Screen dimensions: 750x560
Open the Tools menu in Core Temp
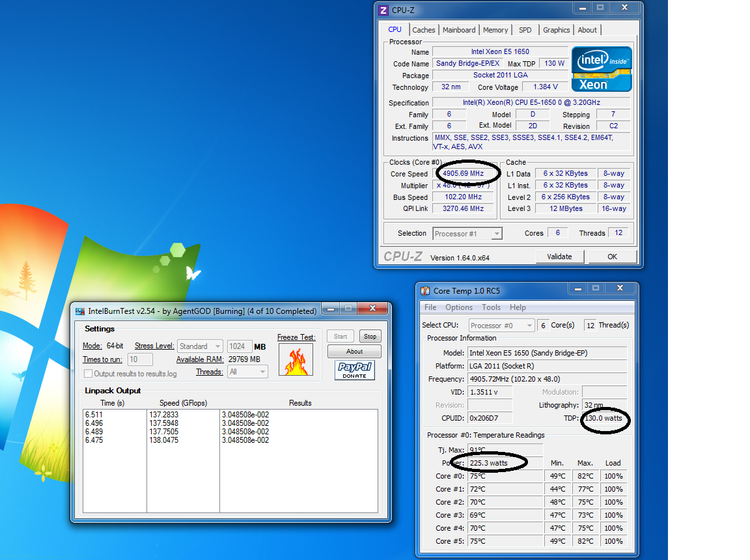(x=492, y=307)
